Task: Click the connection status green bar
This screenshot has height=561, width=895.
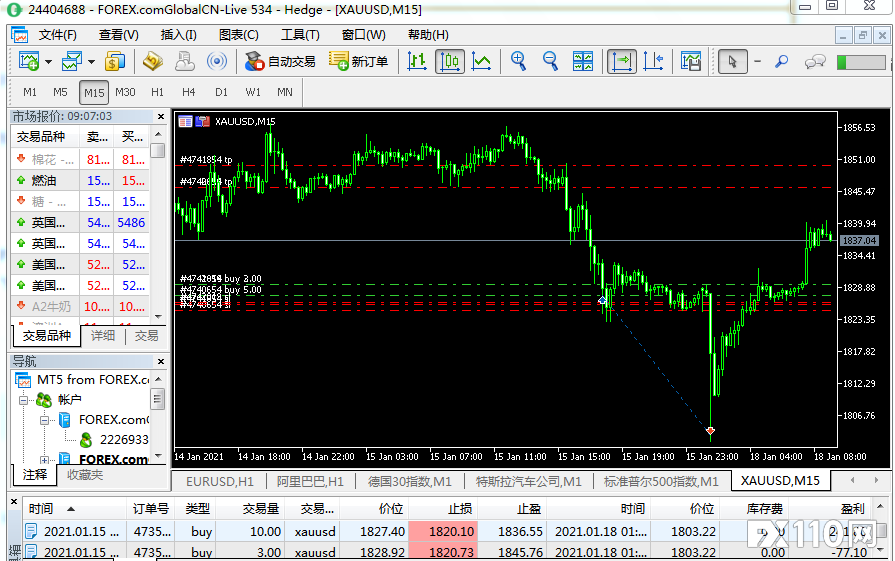Action: pos(861,62)
